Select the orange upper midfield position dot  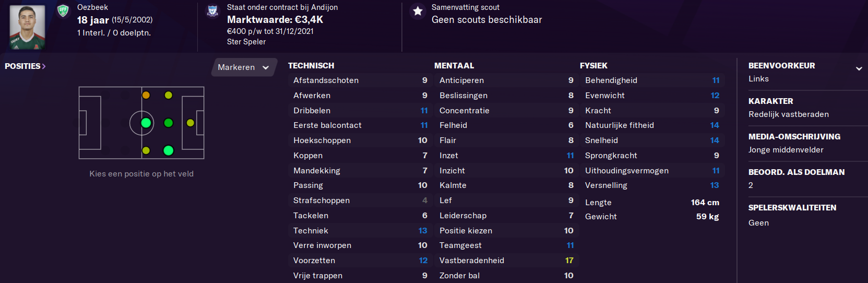146,95
